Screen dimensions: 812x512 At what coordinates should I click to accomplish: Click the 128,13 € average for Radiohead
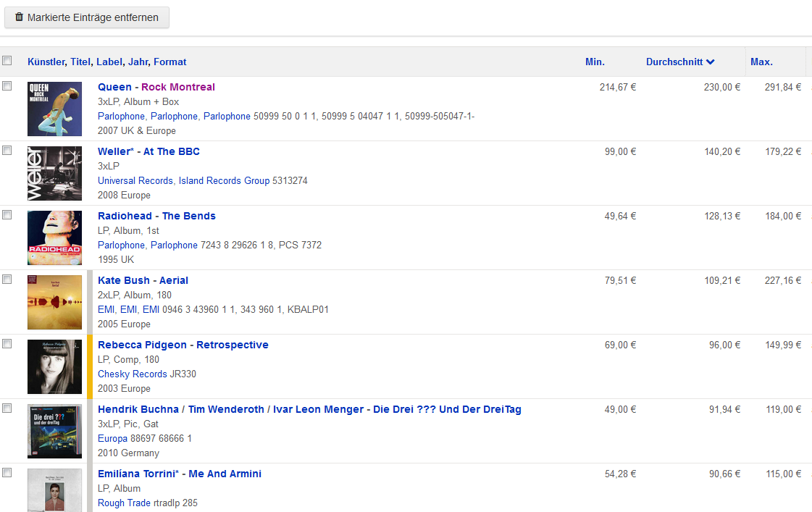[722, 217]
